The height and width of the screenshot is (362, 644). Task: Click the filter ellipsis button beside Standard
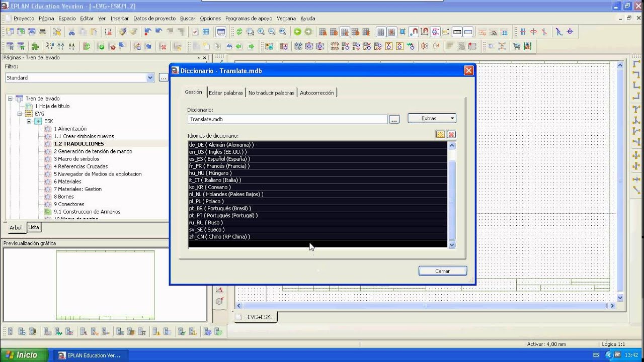coord(164,78)
